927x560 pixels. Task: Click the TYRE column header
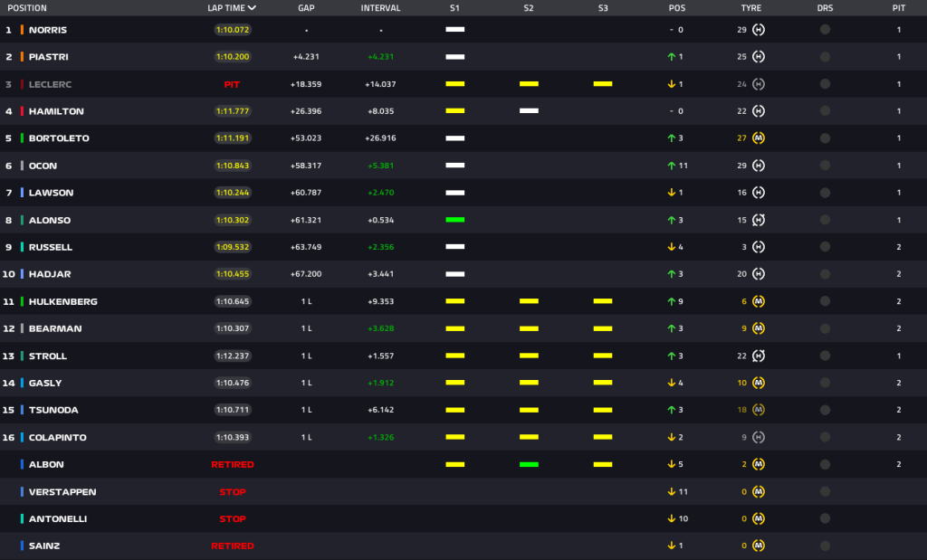click(x=751, y=8)
